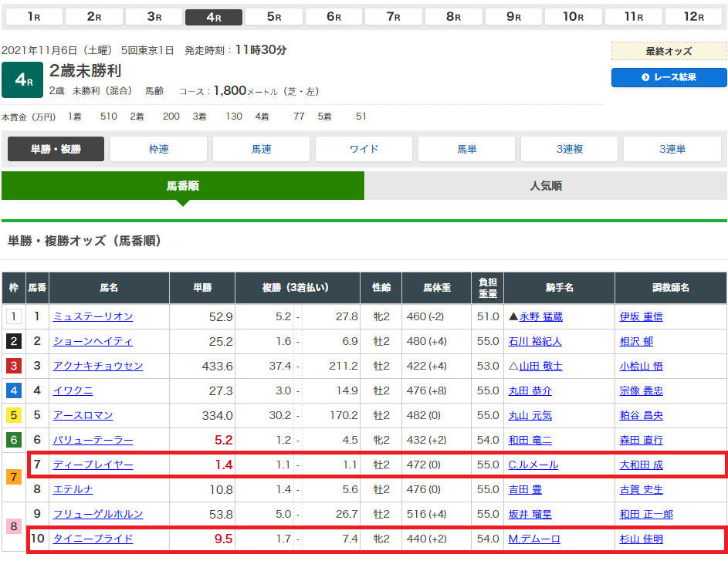Switch to 人気順 sorting tab
Screen dimensions: 728x561
(x=545, y=186)
